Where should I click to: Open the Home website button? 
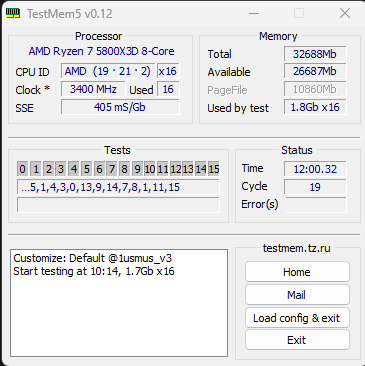coord(297,272)
